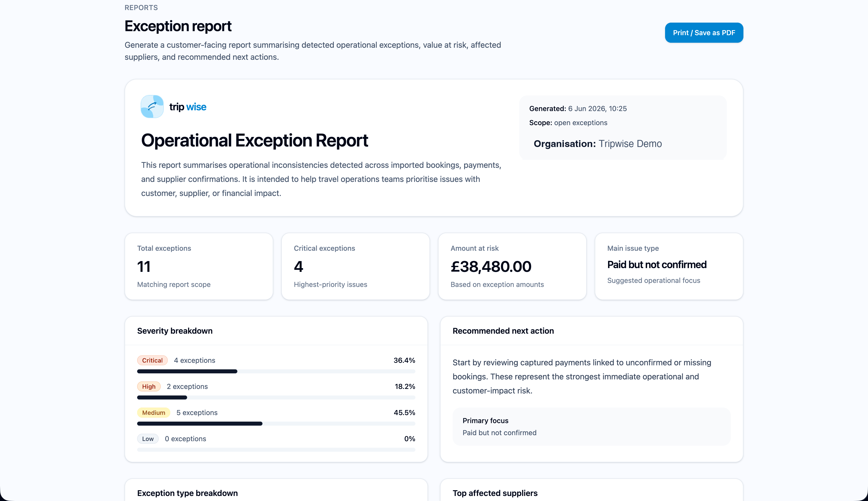Open the Critical exceptions card showing 4
This screenshot has height=501, width=868.
click(x=355, y=266)
